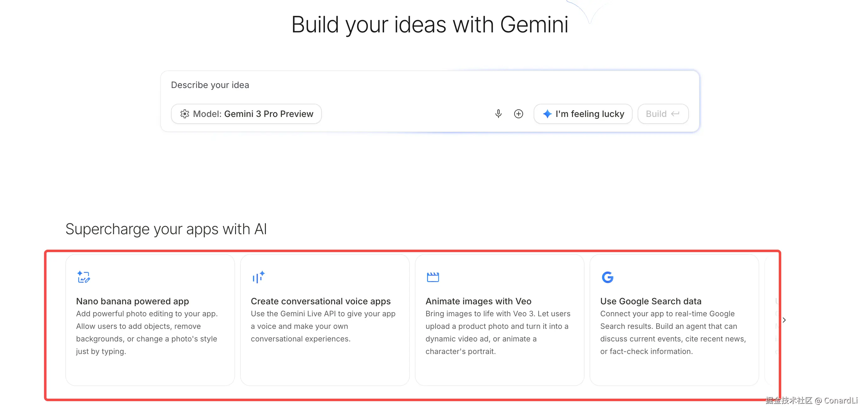Click the plus attachment circle icon

click(518, 113)
